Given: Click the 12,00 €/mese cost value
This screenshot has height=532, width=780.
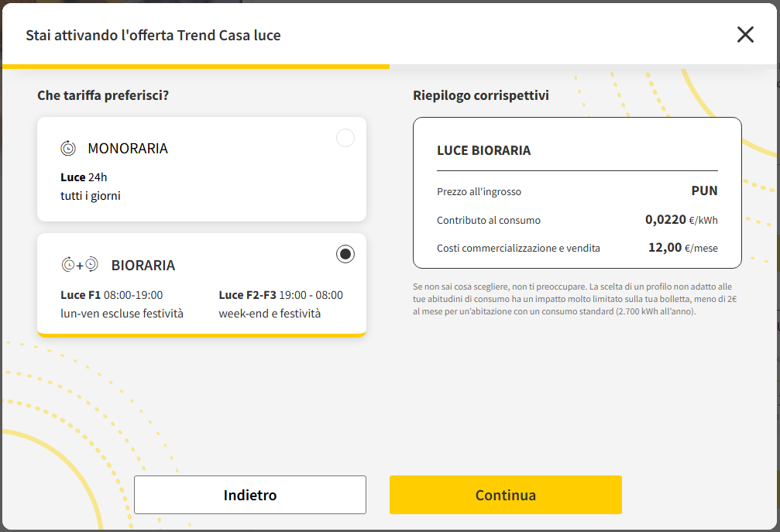Looking at the screenshot, I should [x=682, y=248].
